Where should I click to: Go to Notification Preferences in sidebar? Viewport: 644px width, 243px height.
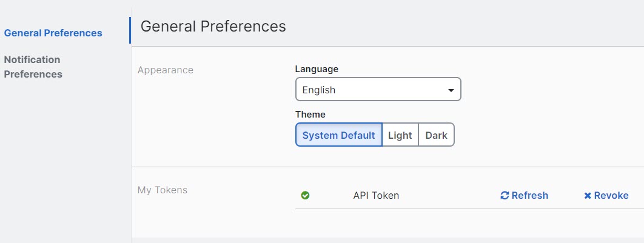(x=33, y=67)
